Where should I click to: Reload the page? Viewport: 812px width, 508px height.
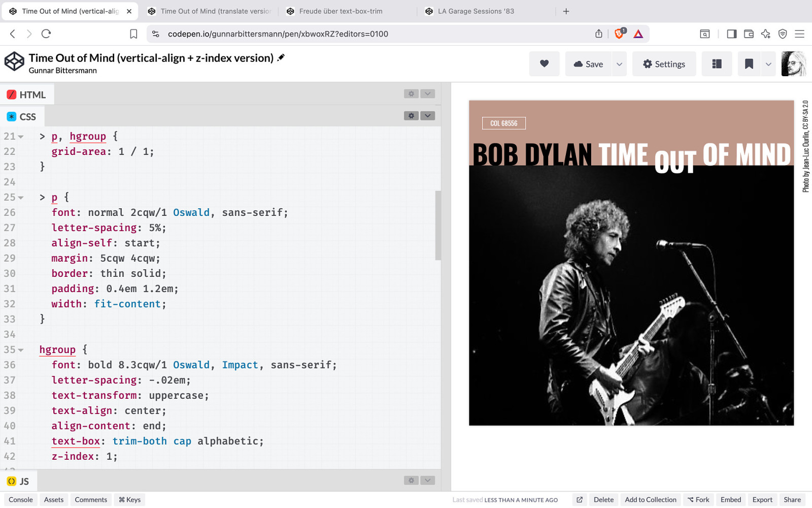coord(46,34)
